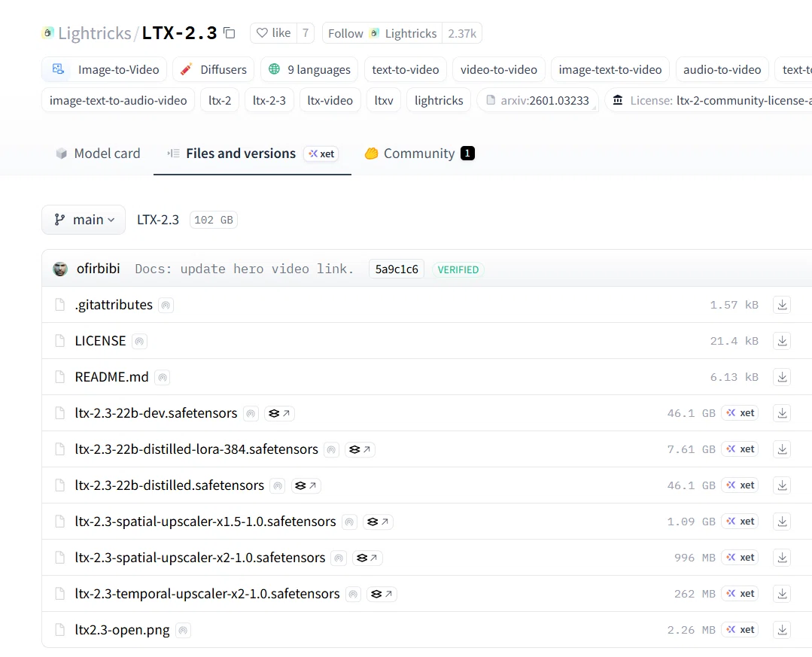This screenshot has height=657, width=812.
Task: Copy the model name LTX-2.3 to clipboard
Action: [x=229, y=33]
